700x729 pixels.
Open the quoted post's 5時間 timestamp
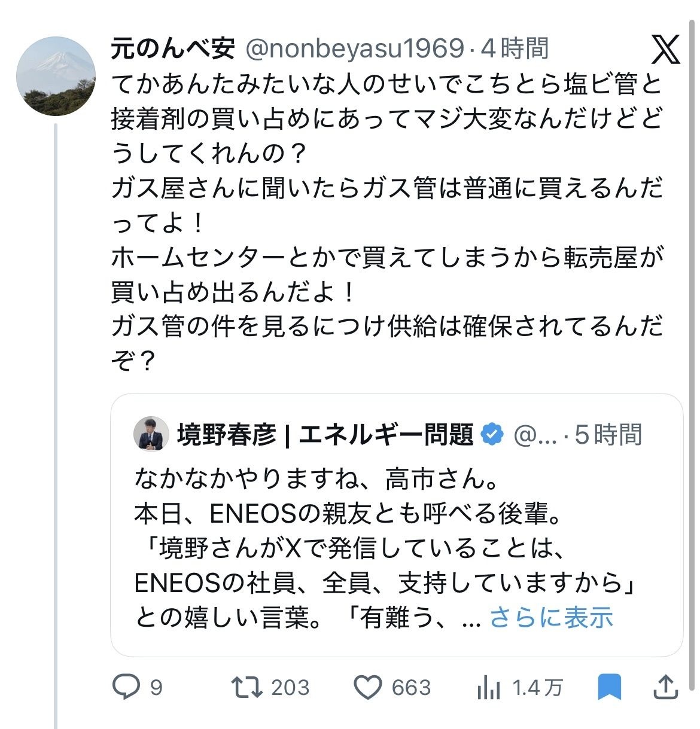point(608,435)
